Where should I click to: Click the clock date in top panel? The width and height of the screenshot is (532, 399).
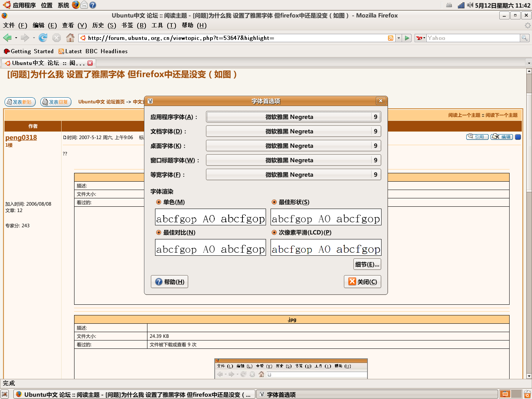[503, 5]
